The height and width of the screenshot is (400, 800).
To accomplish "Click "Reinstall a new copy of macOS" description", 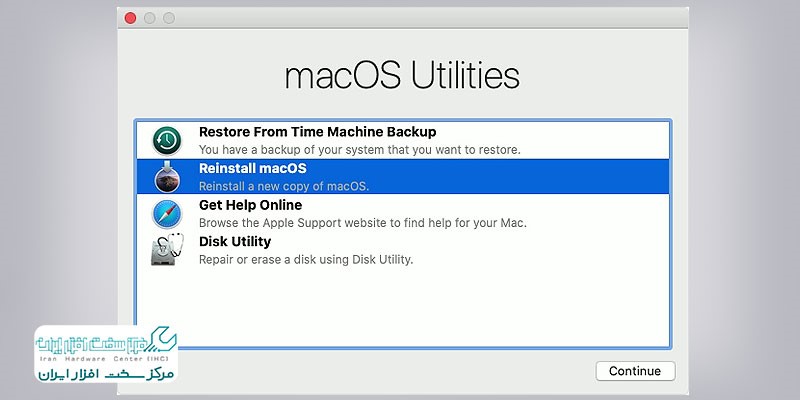I will (284, 186).
